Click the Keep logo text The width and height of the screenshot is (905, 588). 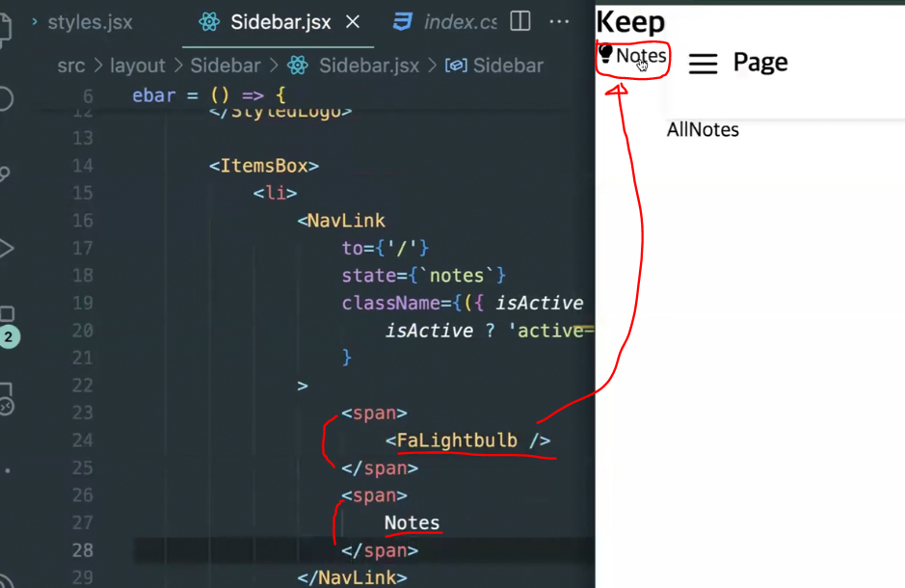click(x=630, y=22)
